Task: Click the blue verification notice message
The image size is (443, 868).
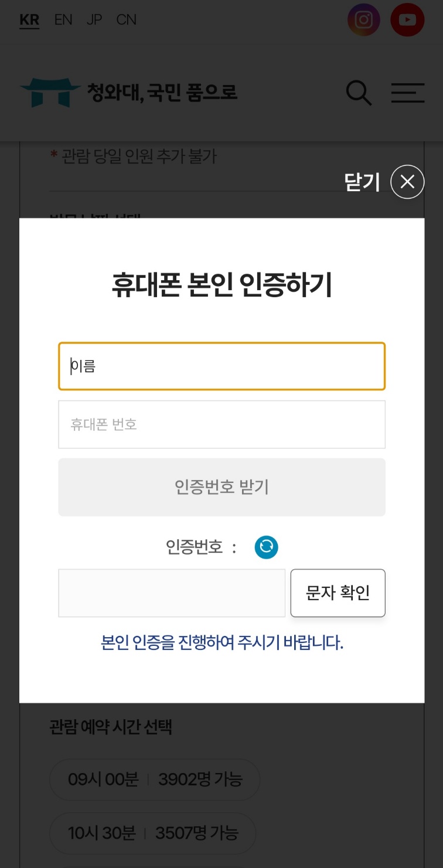Action: 221,643
